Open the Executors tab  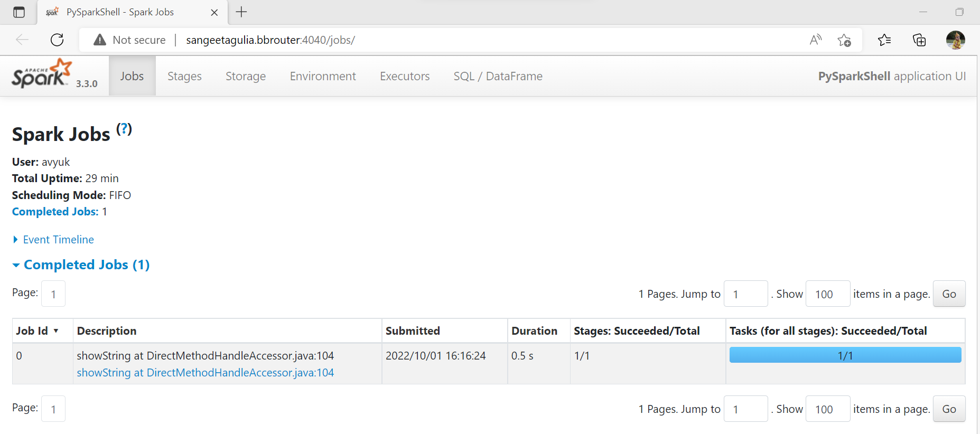[405, 76]
